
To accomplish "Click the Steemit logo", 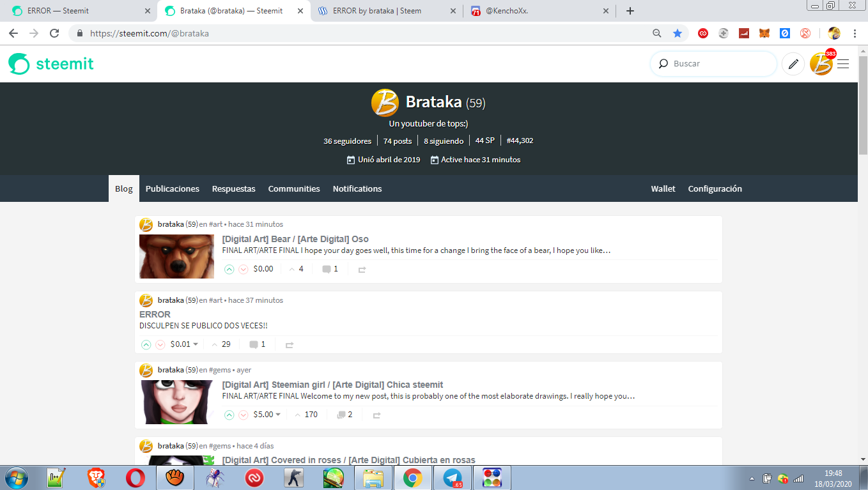I will tap(51, 64).
